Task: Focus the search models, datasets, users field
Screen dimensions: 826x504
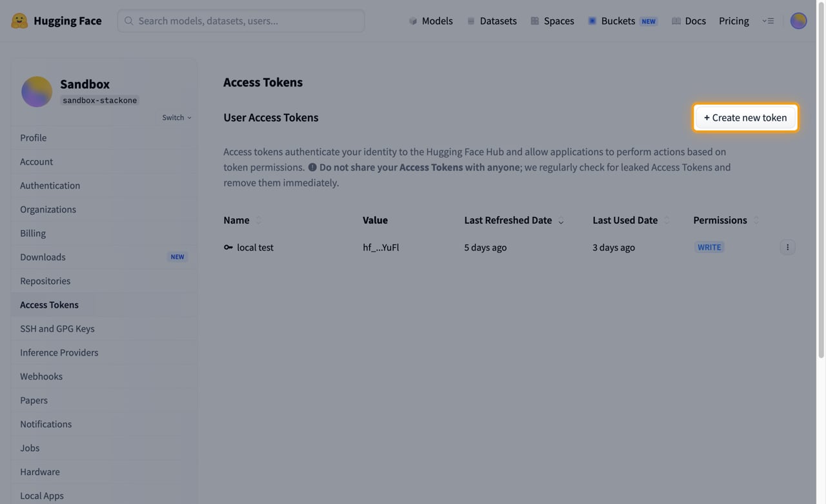Action: pyautogui.click(x=241, y=21)
